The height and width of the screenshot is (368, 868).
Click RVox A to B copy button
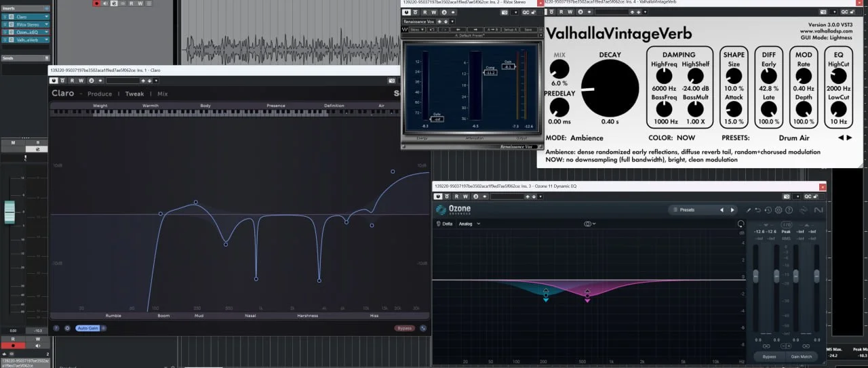[493, 29]
